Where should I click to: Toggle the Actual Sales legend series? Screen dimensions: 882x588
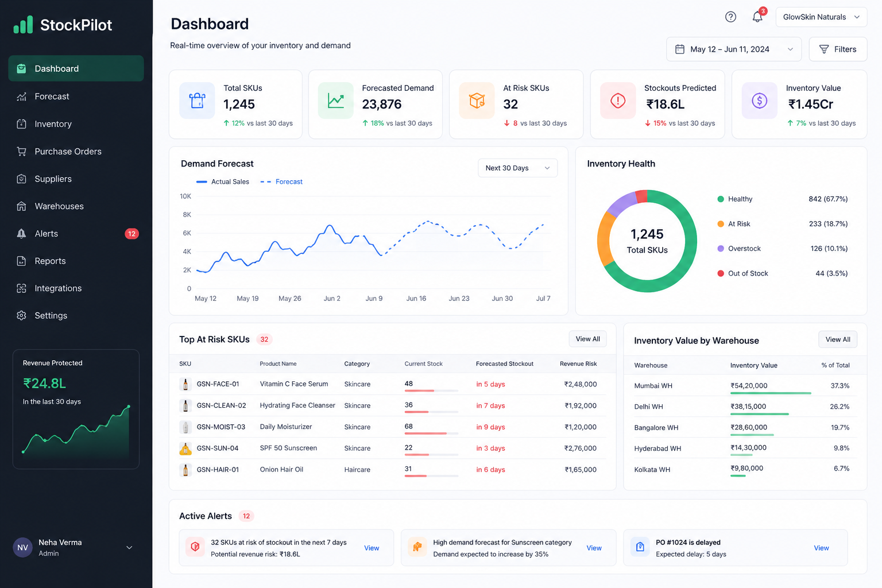223,181
